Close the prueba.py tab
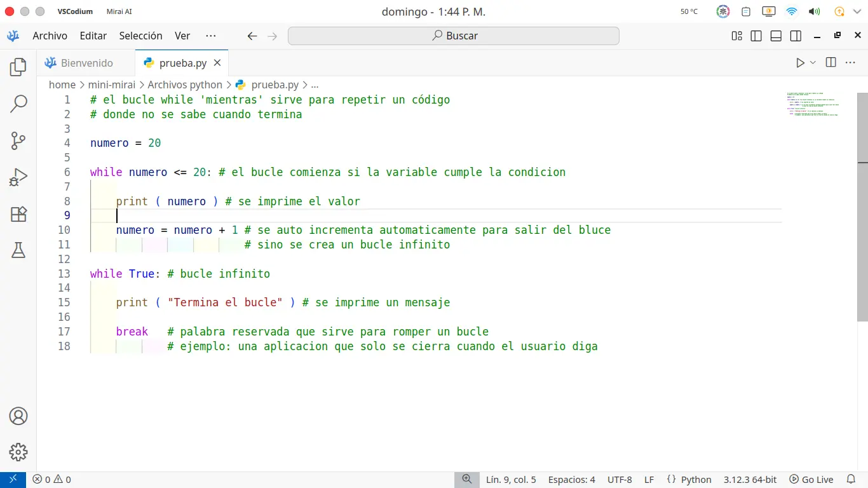The height and width of the screenshot is (488, 868). point(217,63)
